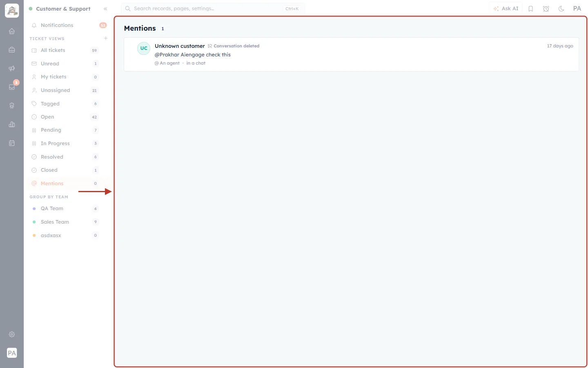Viewport: 588px width, 368px height.
Task: Click the Ask AI button
Action: (x=506, y=9)
